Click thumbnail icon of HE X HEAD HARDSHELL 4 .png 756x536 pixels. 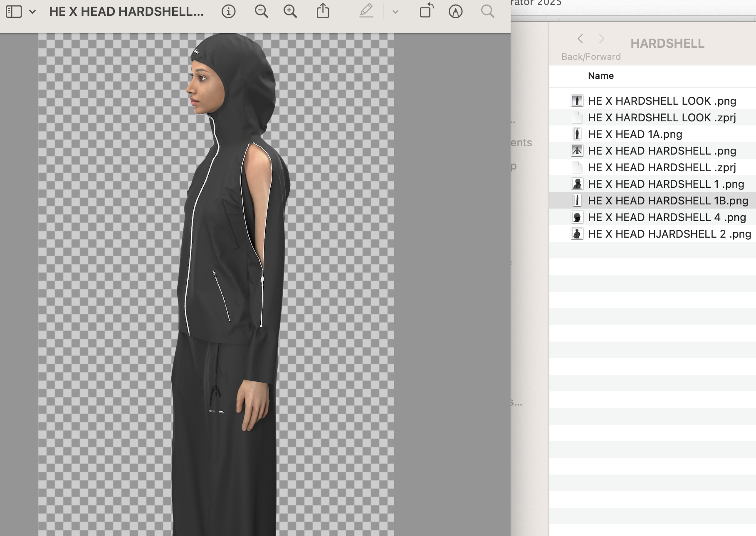tap(577, 217)
